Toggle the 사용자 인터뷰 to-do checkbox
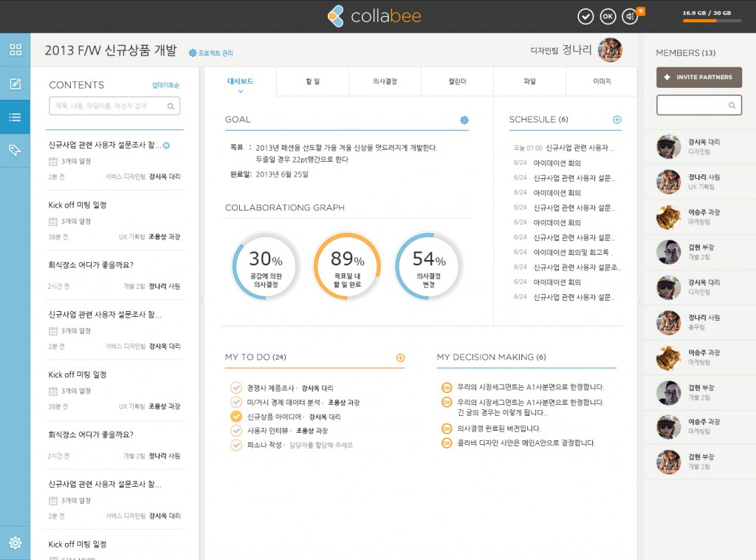This screenshot has height=560, width=756. pyautogui.click(x=236, y=430)
